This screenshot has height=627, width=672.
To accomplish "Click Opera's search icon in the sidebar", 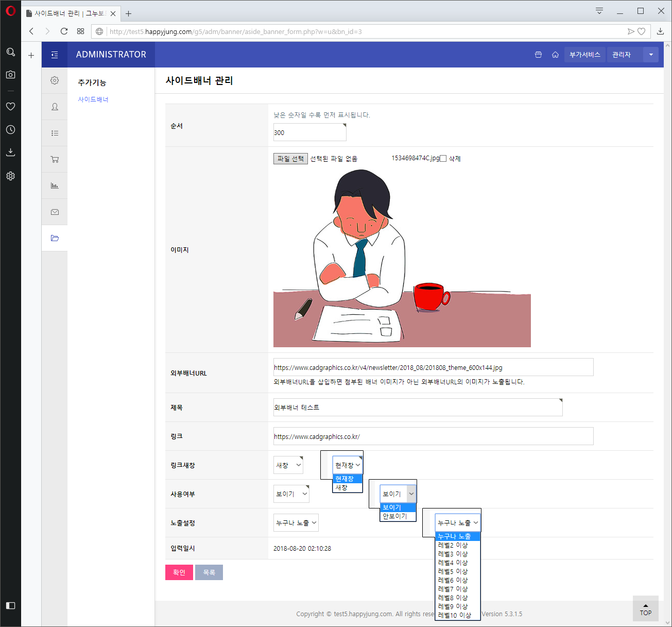I will pyautogui.click(x=10, y=52).
